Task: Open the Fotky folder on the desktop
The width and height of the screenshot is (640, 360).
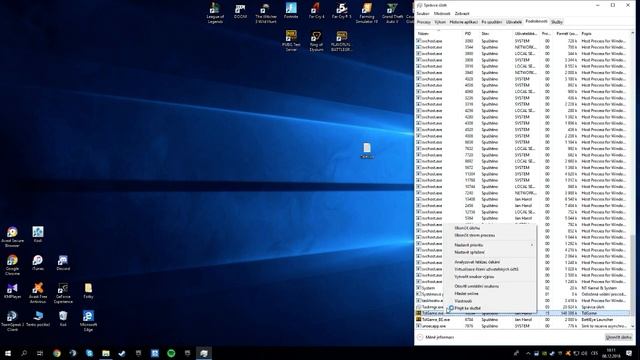Action: 88,291
